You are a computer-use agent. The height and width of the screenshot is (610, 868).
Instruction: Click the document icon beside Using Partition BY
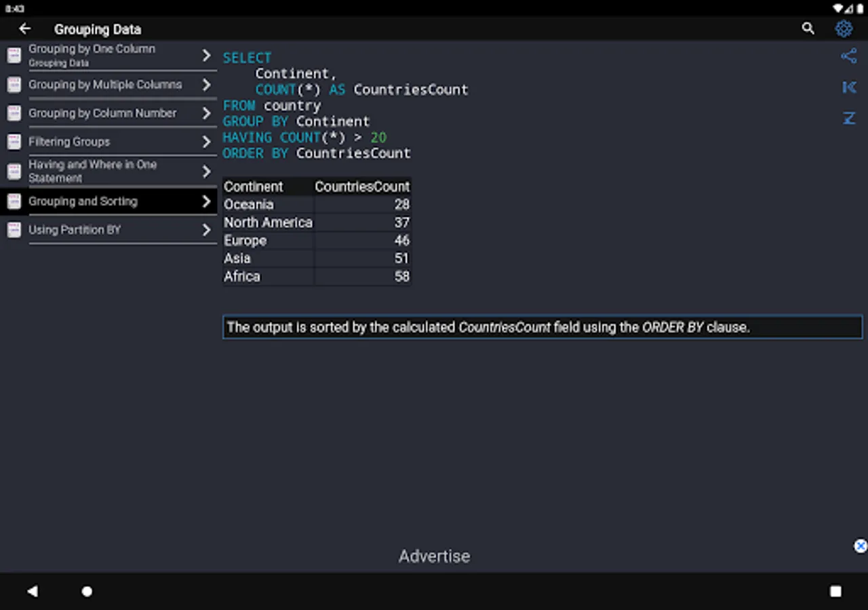pos(14,230)
